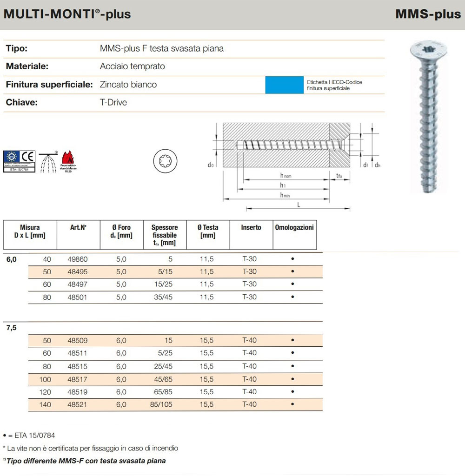
Task: Click the sprinkler approval icon
Action: 48,161
